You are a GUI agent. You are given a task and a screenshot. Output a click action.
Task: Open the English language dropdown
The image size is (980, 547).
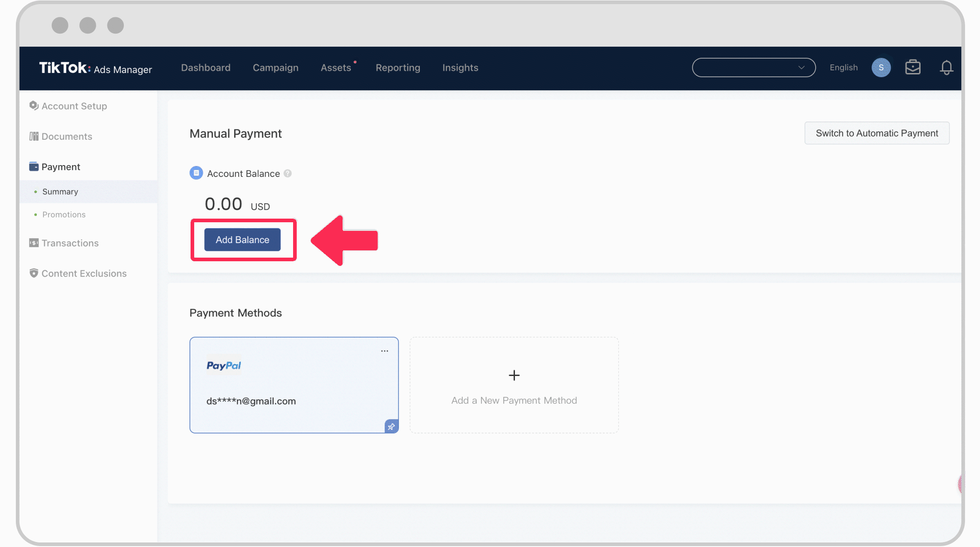point(843,67)
